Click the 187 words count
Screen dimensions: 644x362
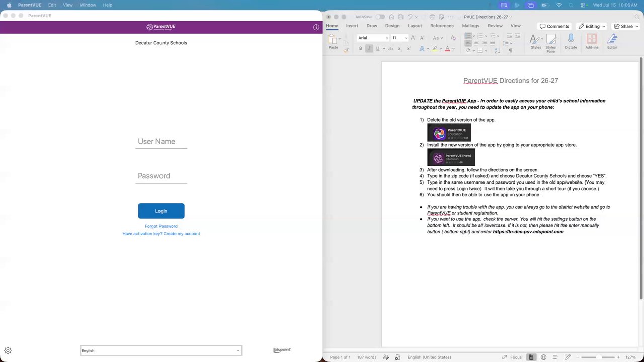pyautogui.click(x=367, y=357)
